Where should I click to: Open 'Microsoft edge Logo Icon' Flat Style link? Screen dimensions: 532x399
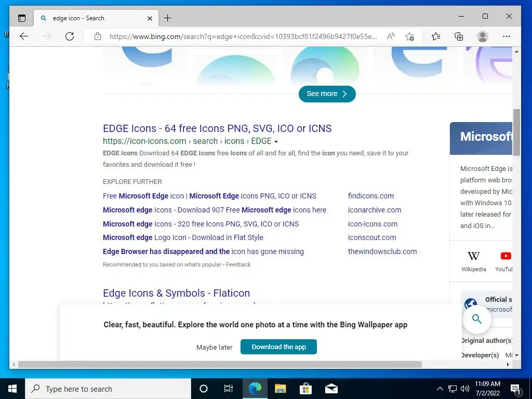[183, 237]
